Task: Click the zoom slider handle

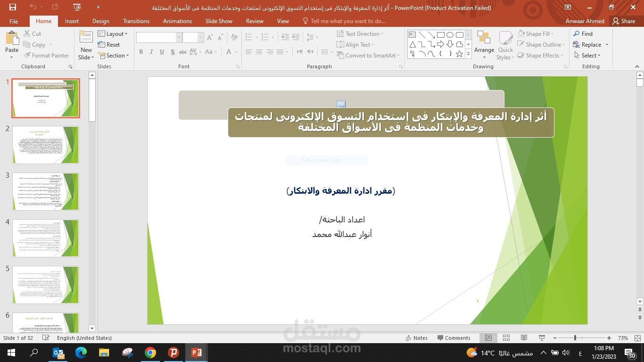Action: point(575,338)
